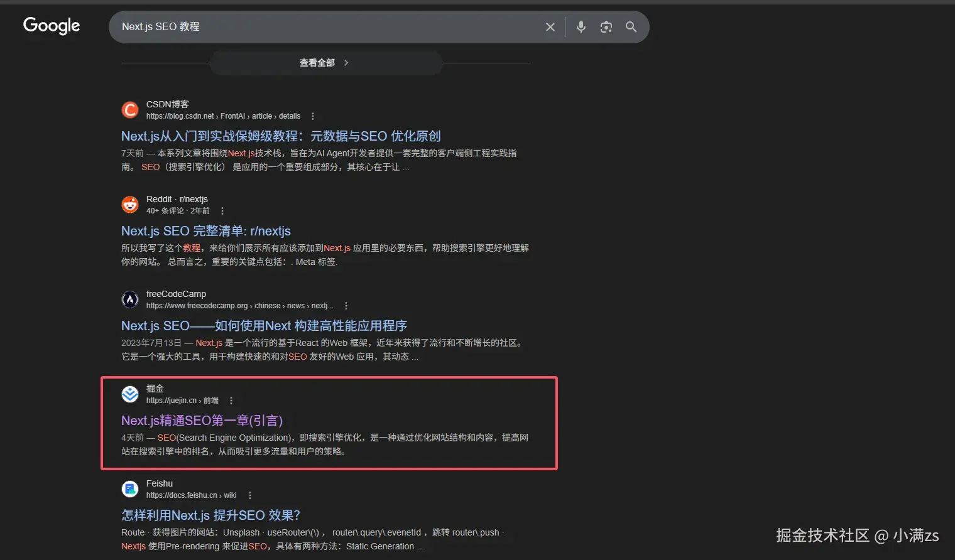Click the Google logo

click(x=52, y=26)
